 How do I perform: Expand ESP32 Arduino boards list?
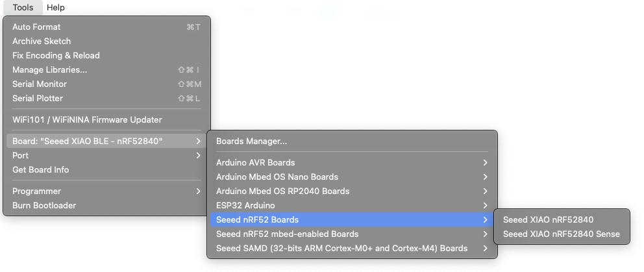(352, 205)
